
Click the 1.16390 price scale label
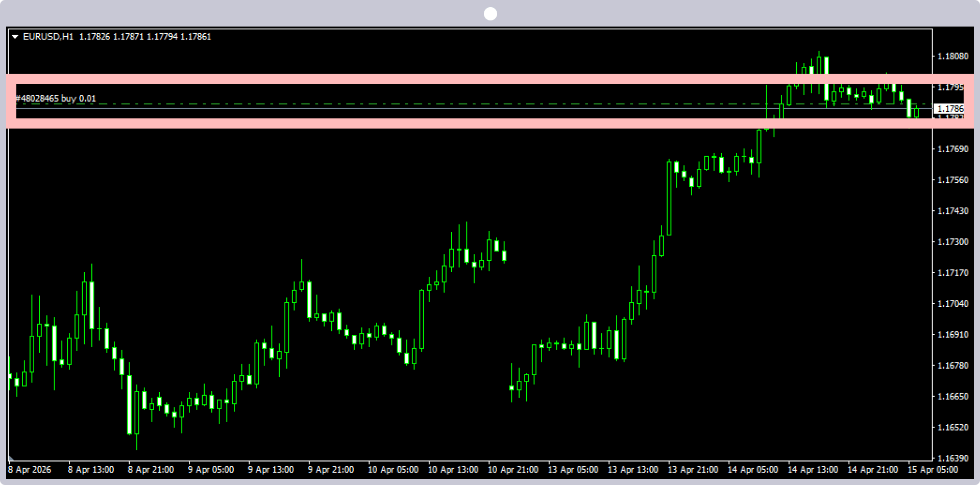[x=953, y=458]
